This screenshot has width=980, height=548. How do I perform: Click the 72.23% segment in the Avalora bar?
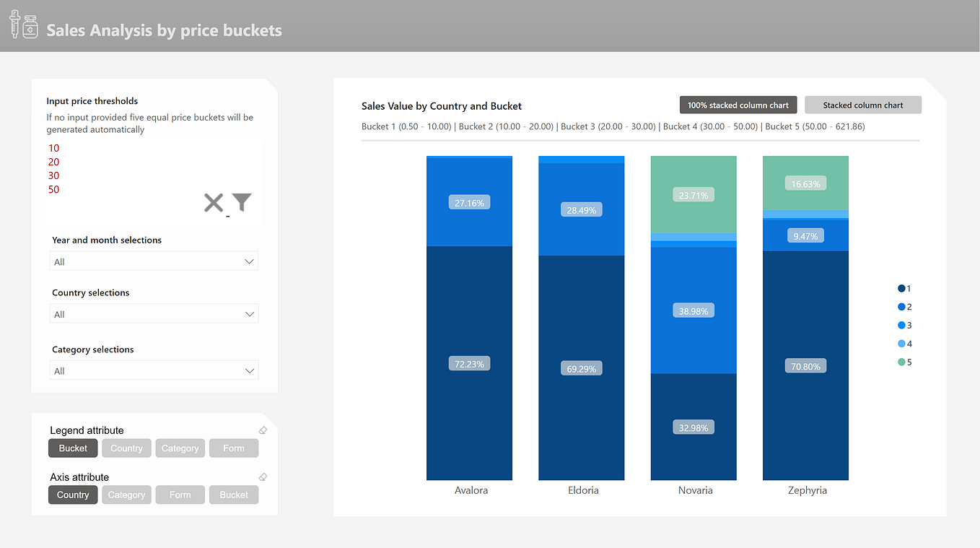pyautogui.click(x=469, y=363)
